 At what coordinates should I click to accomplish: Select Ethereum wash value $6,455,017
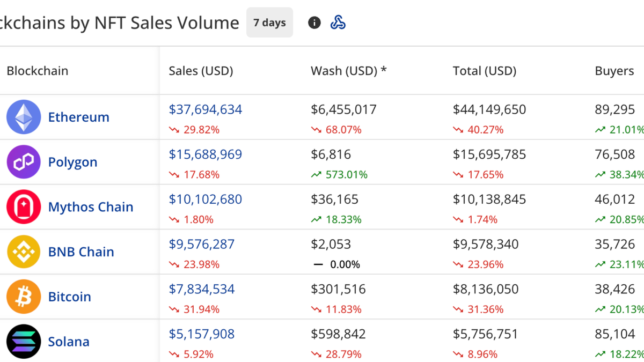(343, 109)
